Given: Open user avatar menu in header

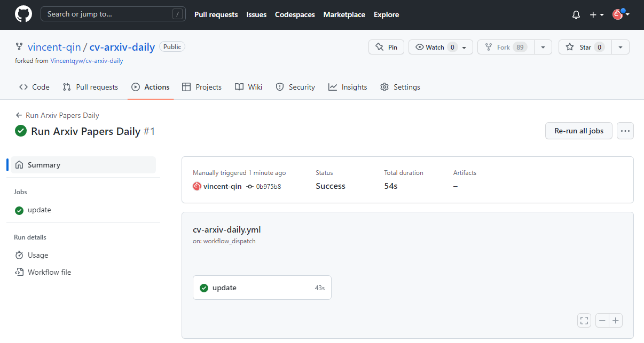Looking at the screenshot, I should click(x=621, y=14).
